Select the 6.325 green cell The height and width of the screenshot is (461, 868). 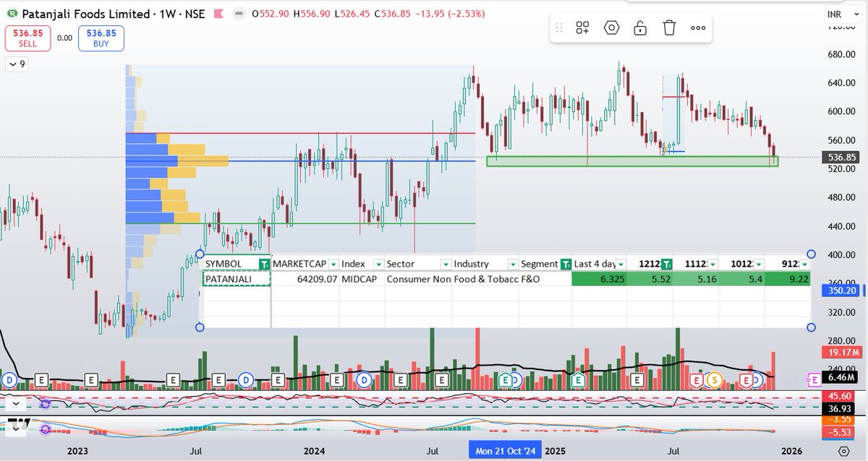(600, 278)
